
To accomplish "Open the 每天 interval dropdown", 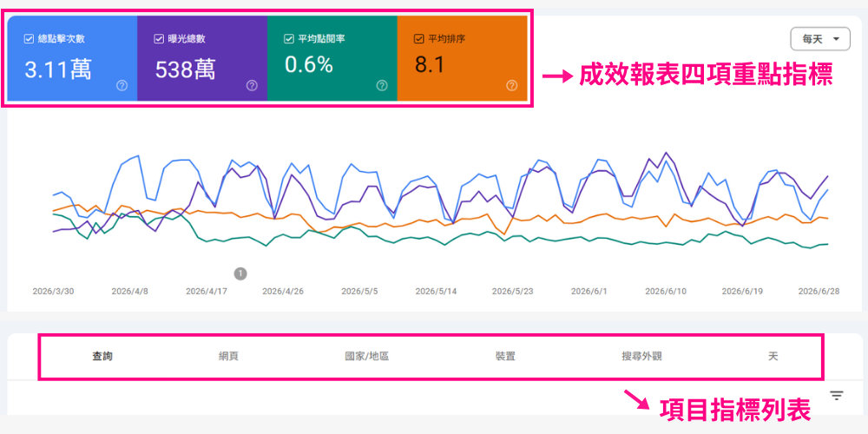I will [820, 39].
